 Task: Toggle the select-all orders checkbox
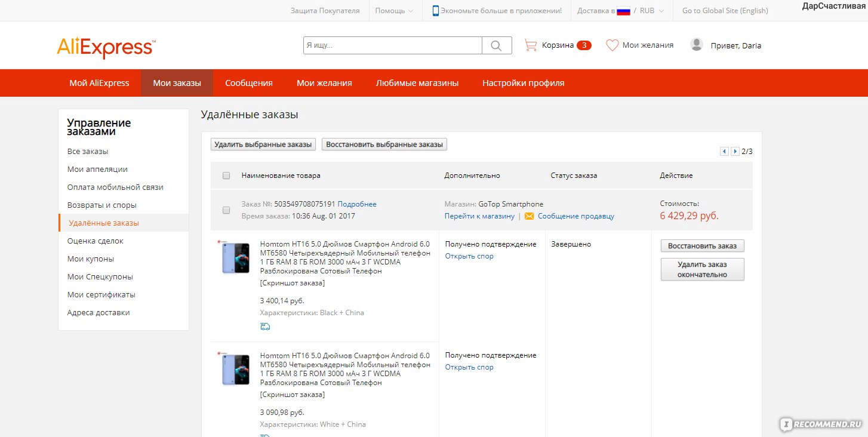[226, 176]
